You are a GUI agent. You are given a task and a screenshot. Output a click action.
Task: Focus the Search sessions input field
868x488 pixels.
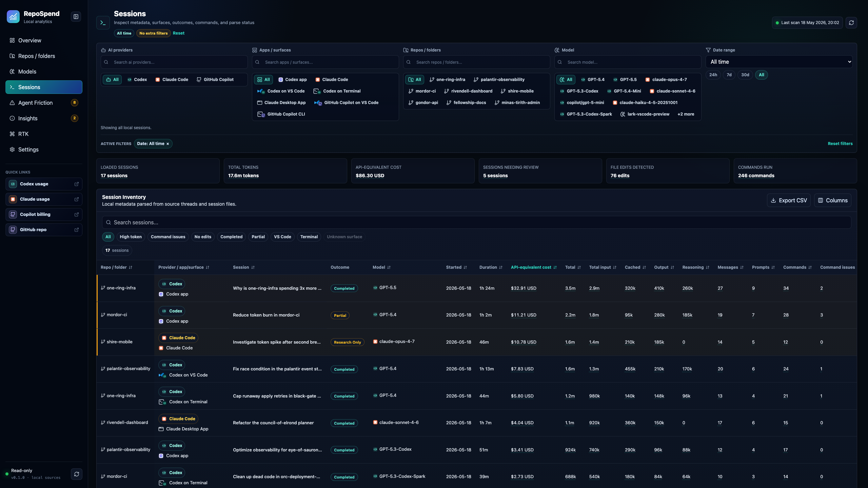tap(477, 223)
